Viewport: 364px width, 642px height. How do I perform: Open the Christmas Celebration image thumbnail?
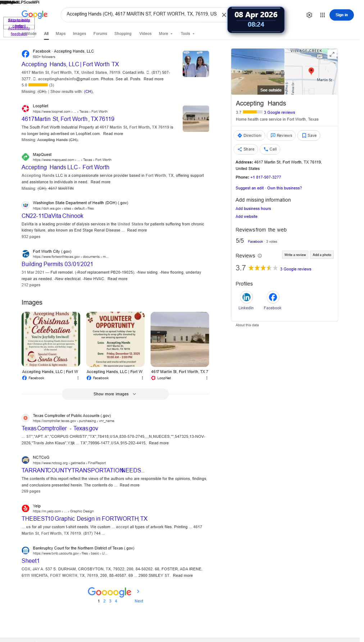(51, 339)
